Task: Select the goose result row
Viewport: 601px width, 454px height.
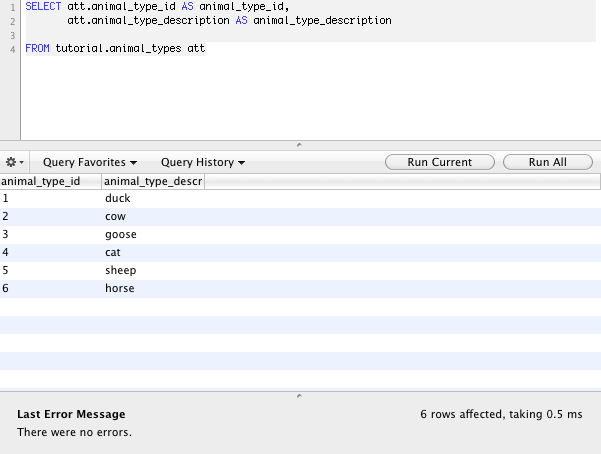Action: (300, 235)
